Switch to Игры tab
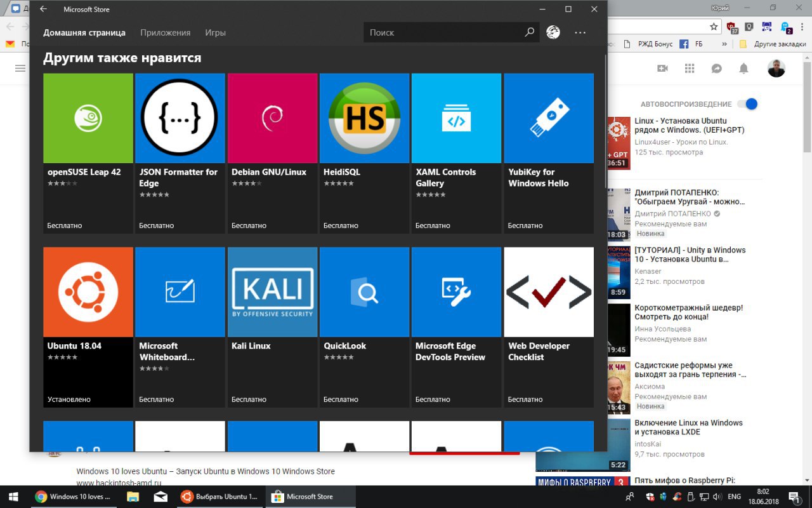Screen dimensions: 812x508 pos(216,32)
